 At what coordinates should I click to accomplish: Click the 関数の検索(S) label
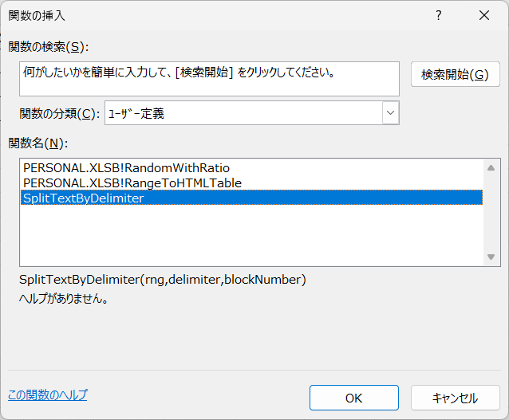49,47
